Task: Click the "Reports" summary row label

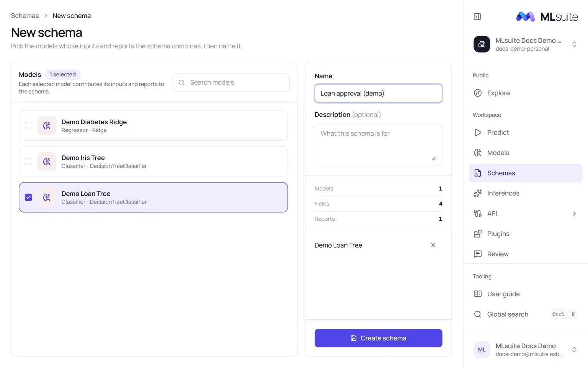Action: (325, 219)
